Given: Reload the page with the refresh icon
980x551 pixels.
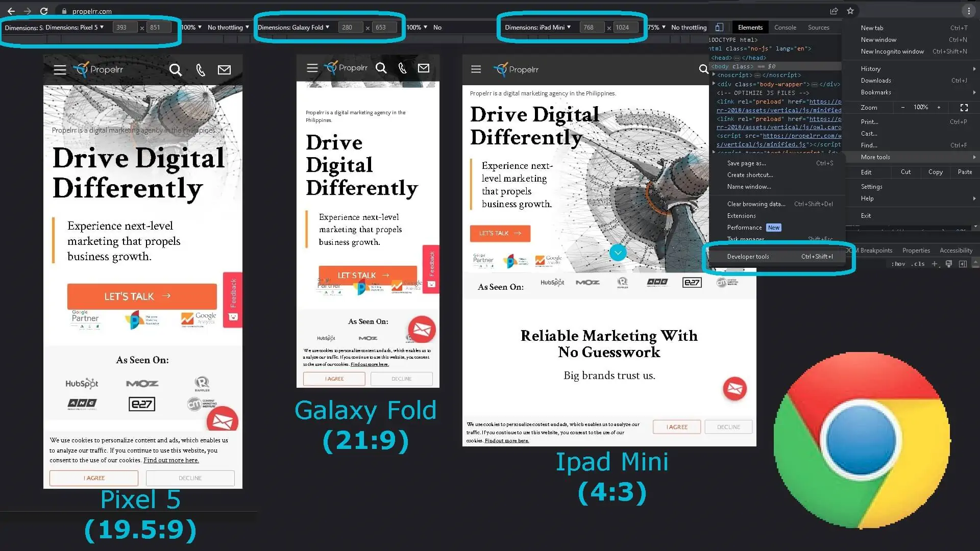Looking at the screenshot, I should click(x=44, y=11).
